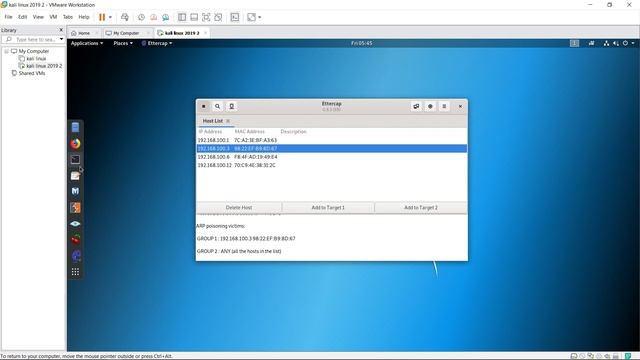Close the Host List tab
Viewport: 640px width, 360px height.
pyautogui.click(x=228, y=121)
